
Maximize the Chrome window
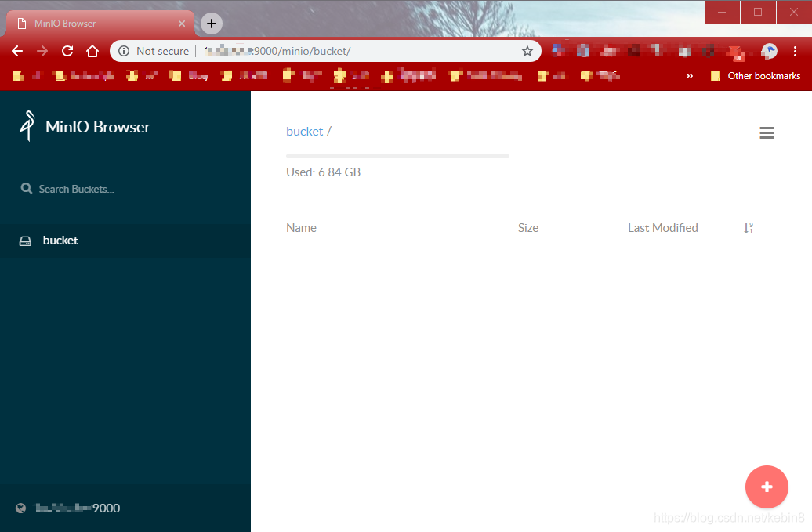coord(758,12)
